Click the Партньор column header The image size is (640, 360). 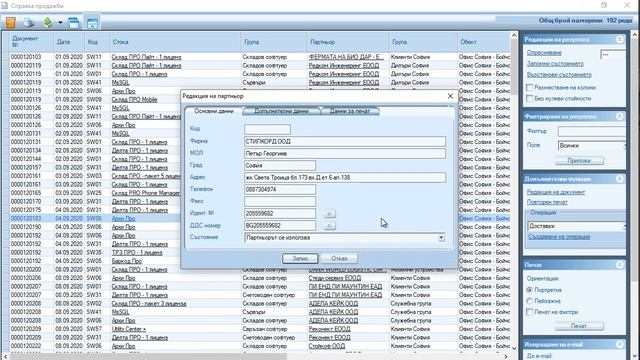coord(348,42)
